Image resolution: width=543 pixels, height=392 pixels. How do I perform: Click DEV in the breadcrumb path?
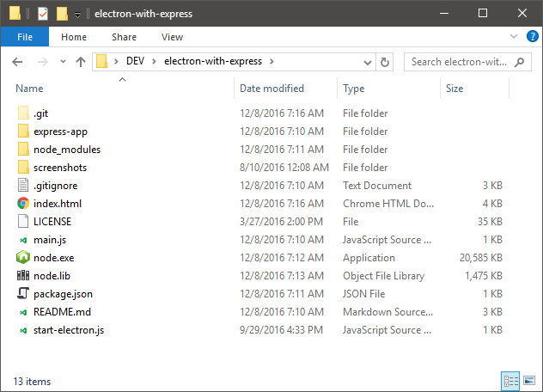click(x=135, y=61)
